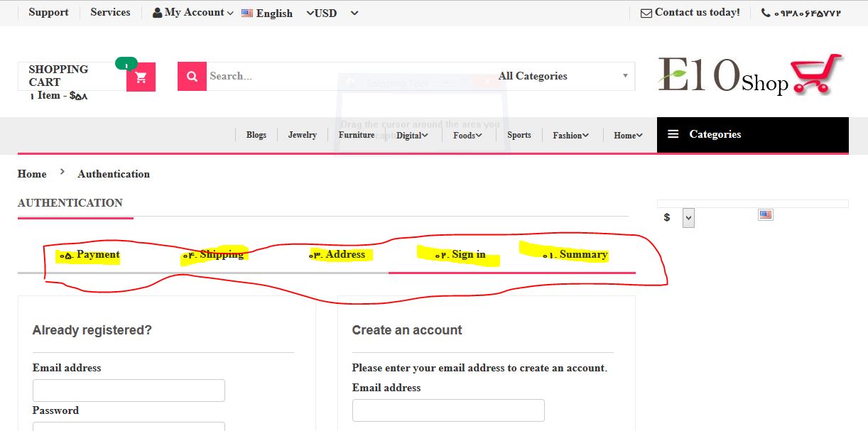Screen dimensions: 868x431
Task: Click the phone icon by the phone number
Action: coord(766,13)
